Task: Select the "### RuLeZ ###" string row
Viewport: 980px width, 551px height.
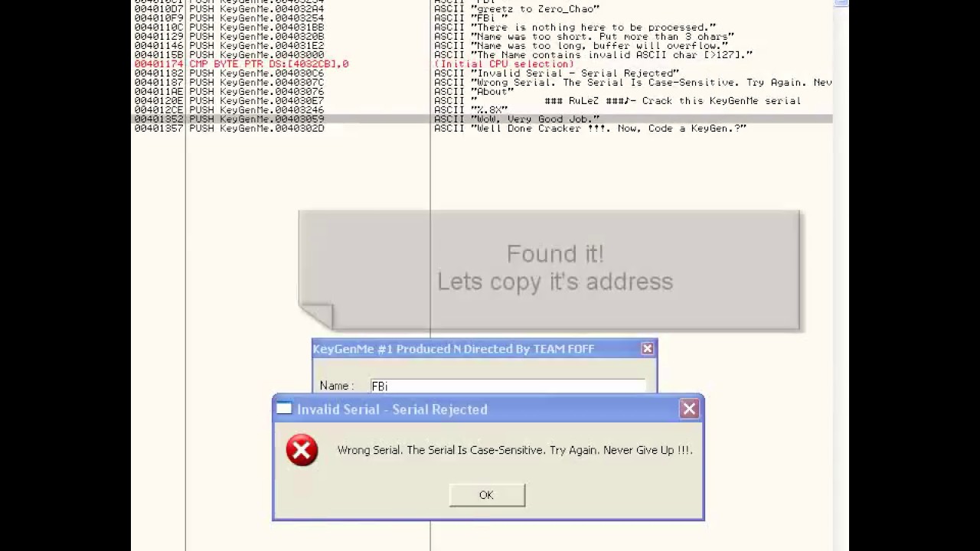Action: click(618, 101)
